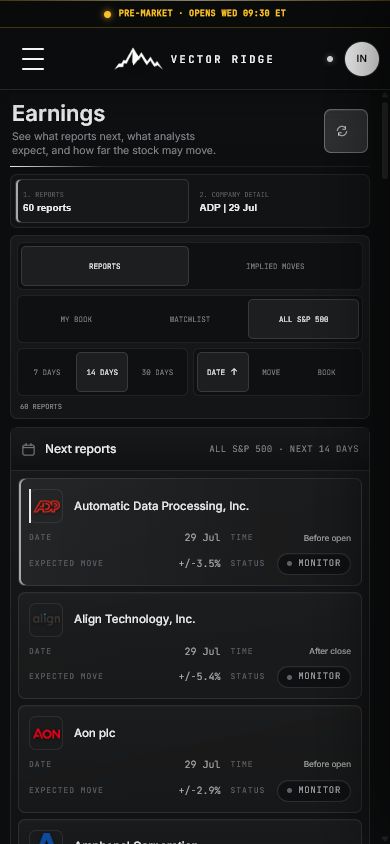Filter by Watchlist
Screen dimensions: 390x844
pos(189,319)
